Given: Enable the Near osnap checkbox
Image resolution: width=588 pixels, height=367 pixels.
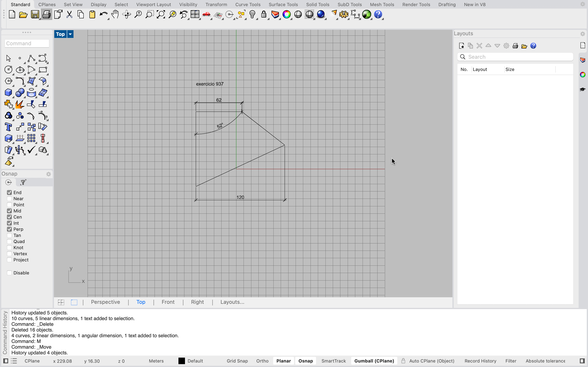Looking at the screenshot, I should coord(9,199).
